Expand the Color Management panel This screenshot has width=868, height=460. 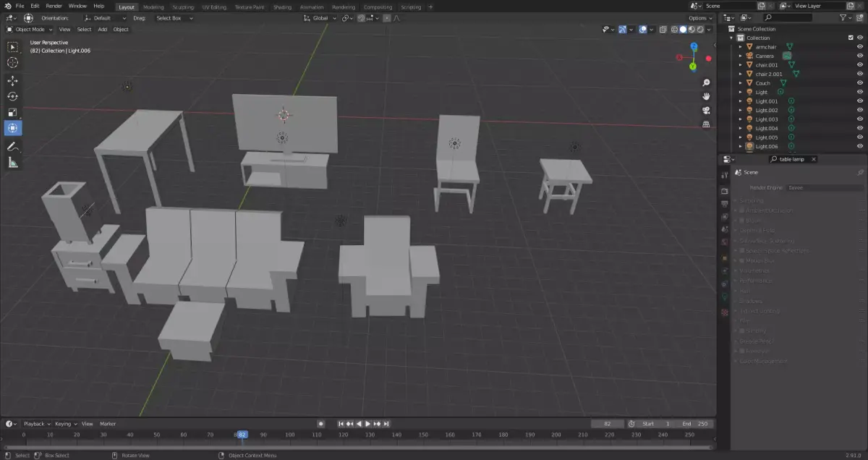(762, 361)
